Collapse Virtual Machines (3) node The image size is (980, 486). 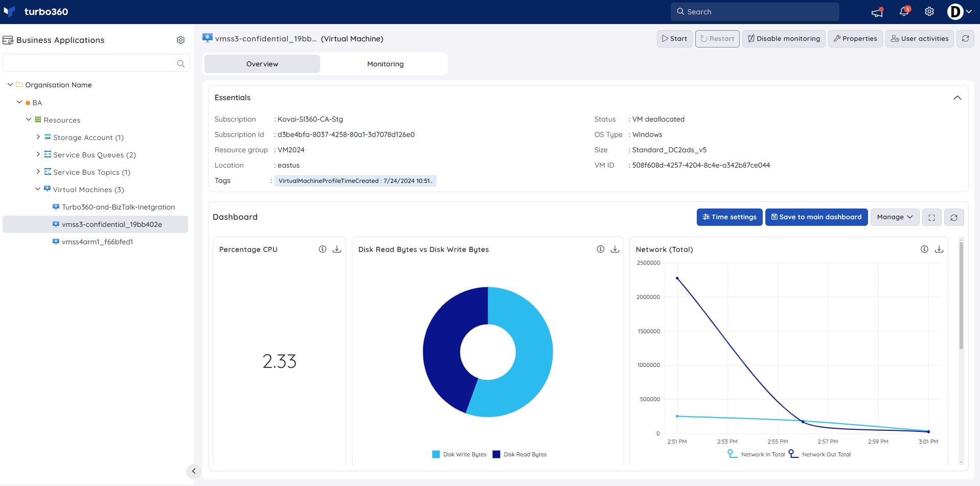pos(38,189)
